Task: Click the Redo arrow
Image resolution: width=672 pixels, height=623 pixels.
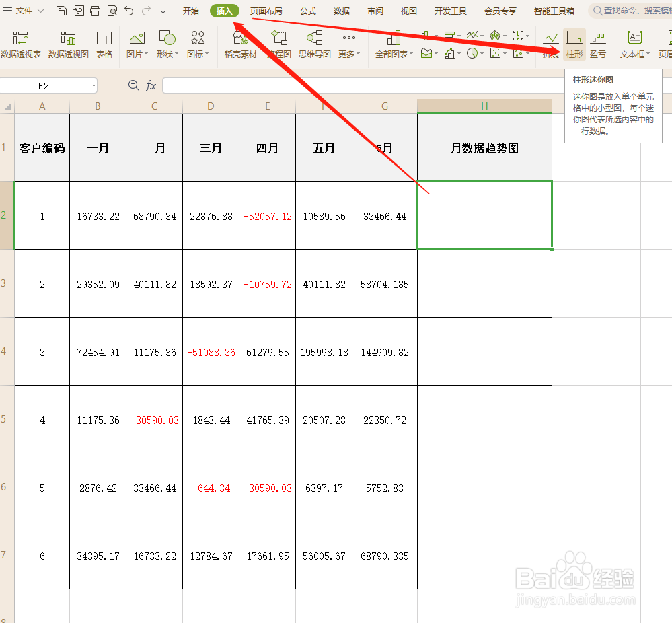Action: (146, 11)
